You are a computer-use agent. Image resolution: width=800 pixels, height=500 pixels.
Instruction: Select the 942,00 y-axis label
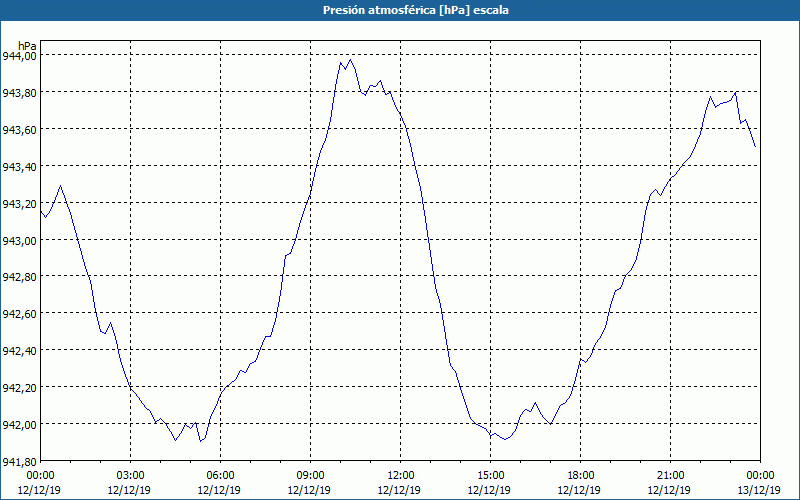[19, 424]
